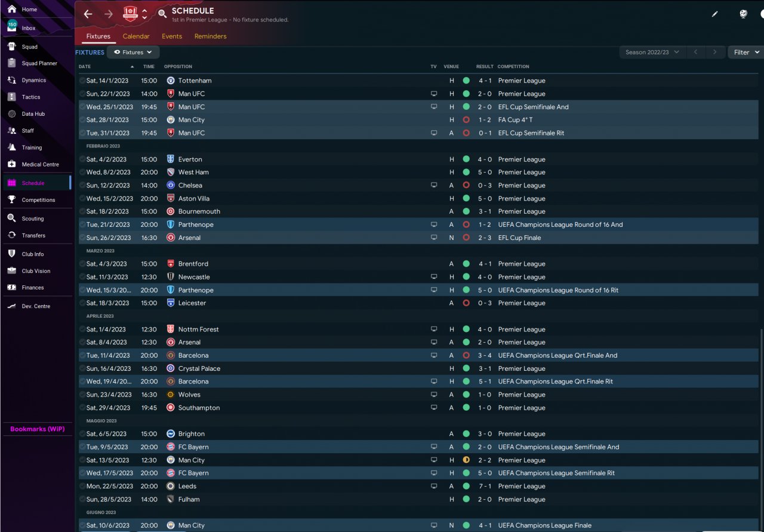Click the draw indicator on Man City 13/5/2023 row
This screenshot has height=532, width=764.
[x=466, y=460]
